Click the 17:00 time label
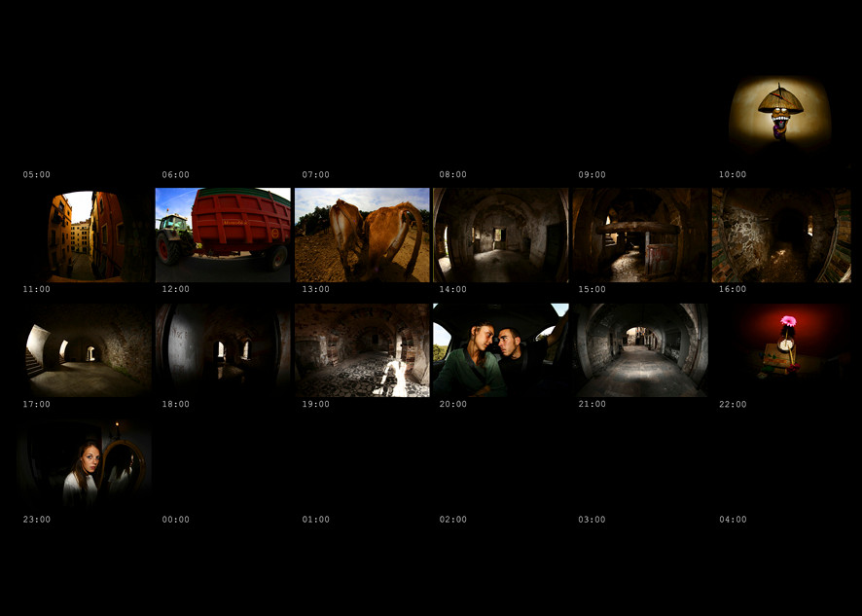The height and width of the screenshot is (616, 862). [x=36, y=404]
